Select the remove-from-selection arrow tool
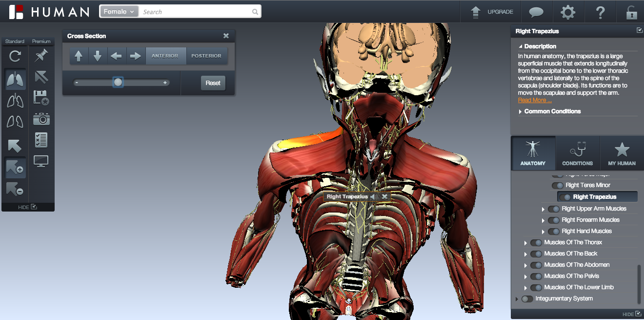This screenshot has width=644, height=320. (x=15, y=190)
